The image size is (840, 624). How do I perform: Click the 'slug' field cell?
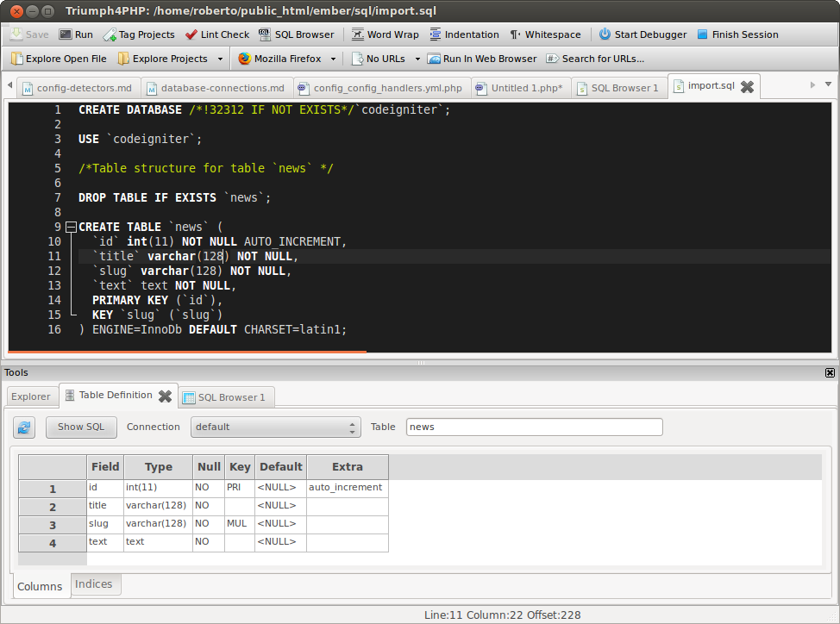(x=105, y=524)
